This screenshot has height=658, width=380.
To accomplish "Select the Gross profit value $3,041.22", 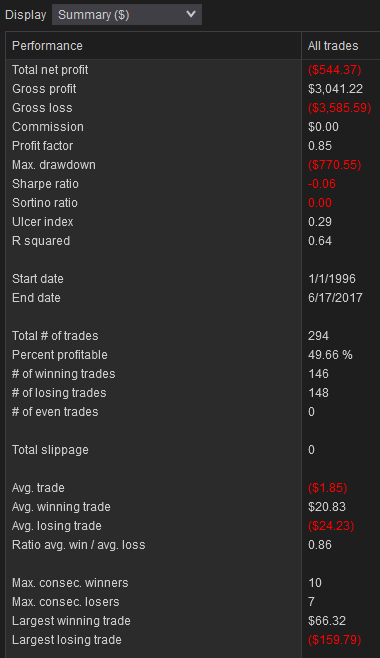I will [x=335, y=89].
